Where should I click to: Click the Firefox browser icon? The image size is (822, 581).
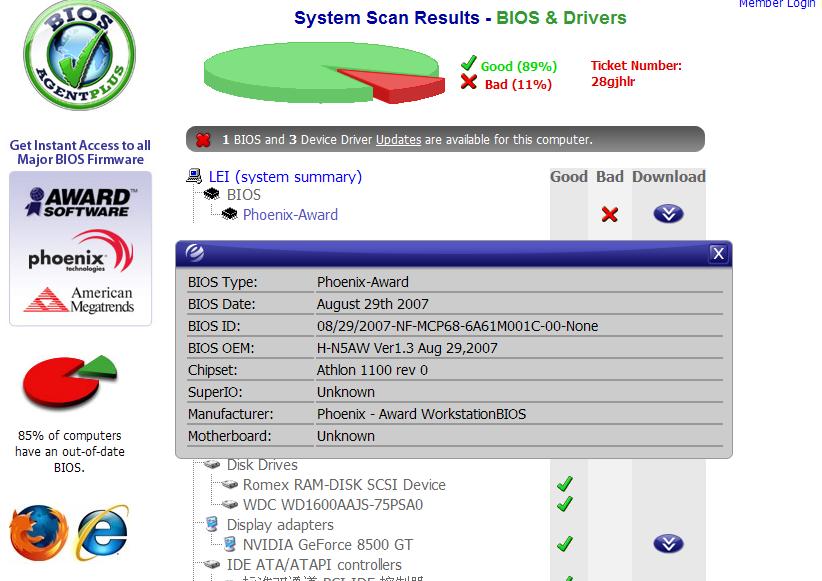point(39,532)
